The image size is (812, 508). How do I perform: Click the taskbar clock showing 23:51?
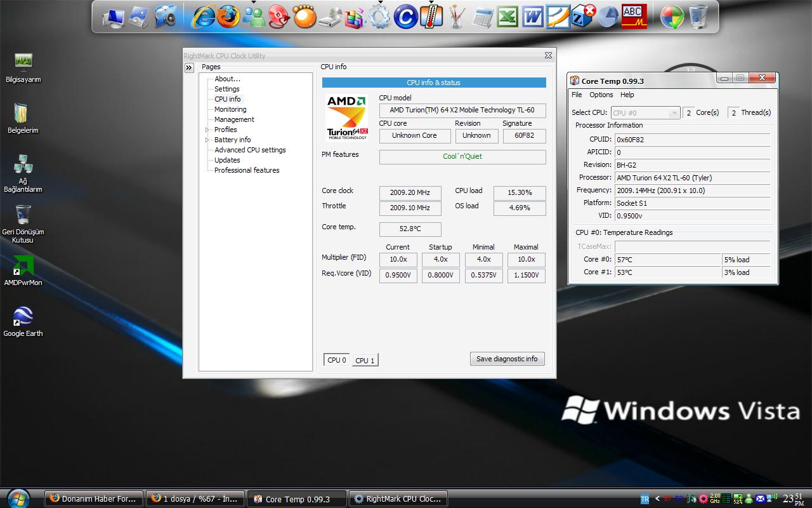coord(794,498)
